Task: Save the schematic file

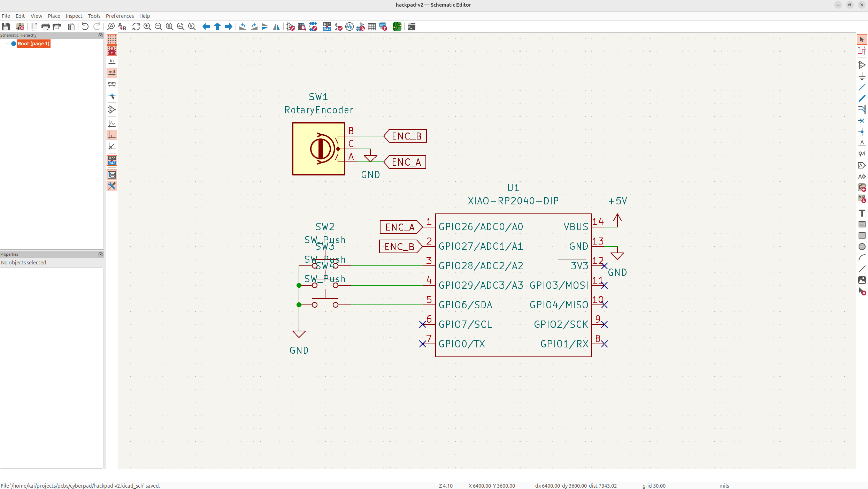Action: tap(6, 27)
